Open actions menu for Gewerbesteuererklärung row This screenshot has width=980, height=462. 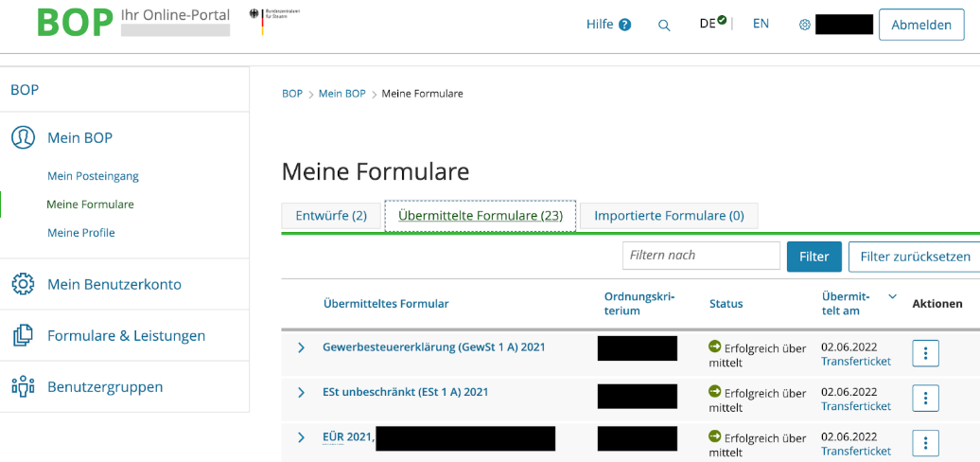[x=926, y=353]
